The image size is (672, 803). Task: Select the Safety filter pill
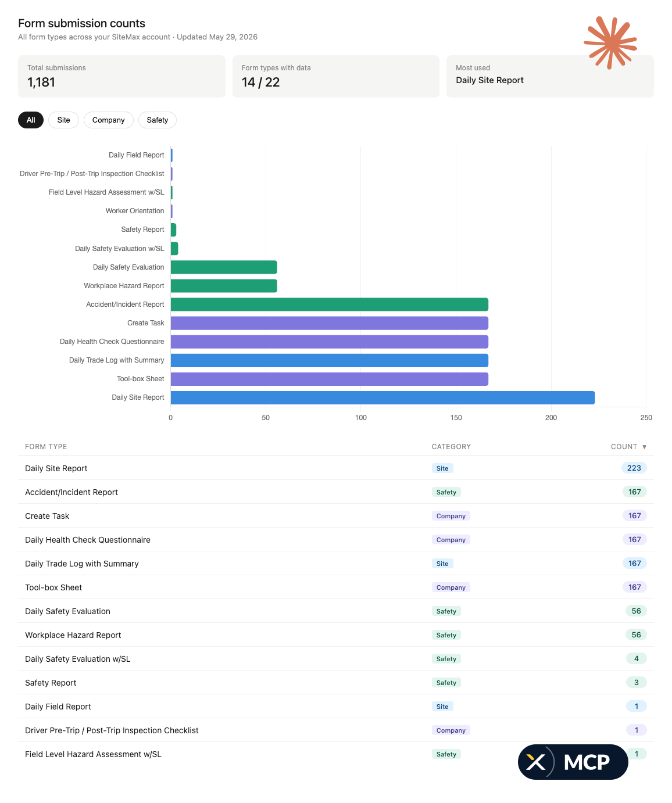click(158, 120)
